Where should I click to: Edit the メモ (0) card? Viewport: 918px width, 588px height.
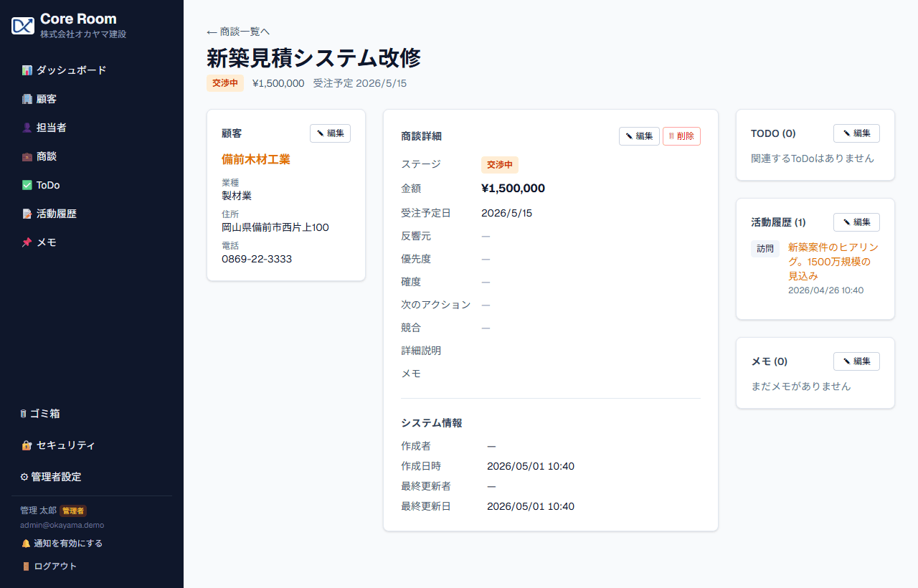pos(856,361)
